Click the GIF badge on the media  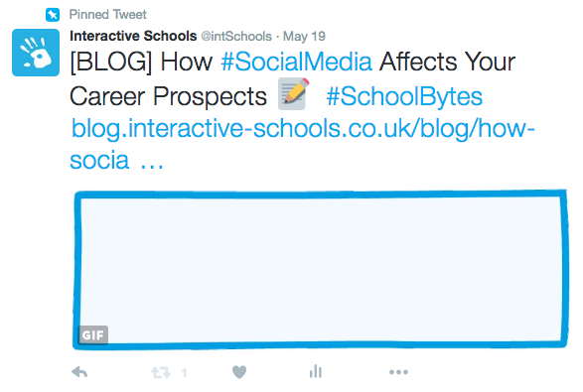(x=93, y=335)
